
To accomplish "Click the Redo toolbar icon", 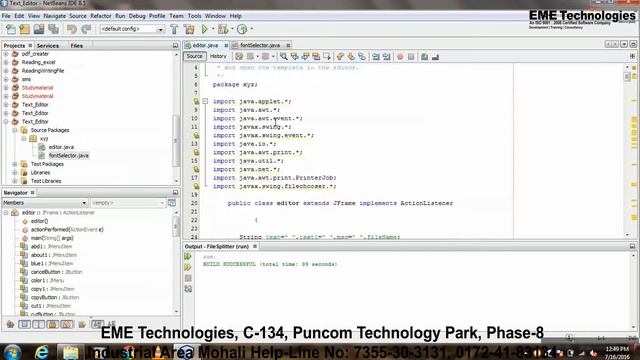I will click(x=86, y=29).
